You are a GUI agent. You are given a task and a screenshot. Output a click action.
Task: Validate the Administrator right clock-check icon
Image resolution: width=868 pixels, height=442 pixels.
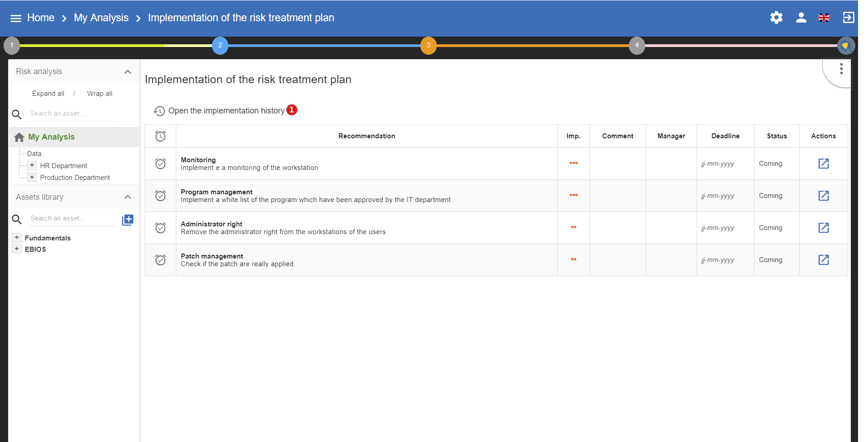[x=160, y=228]
